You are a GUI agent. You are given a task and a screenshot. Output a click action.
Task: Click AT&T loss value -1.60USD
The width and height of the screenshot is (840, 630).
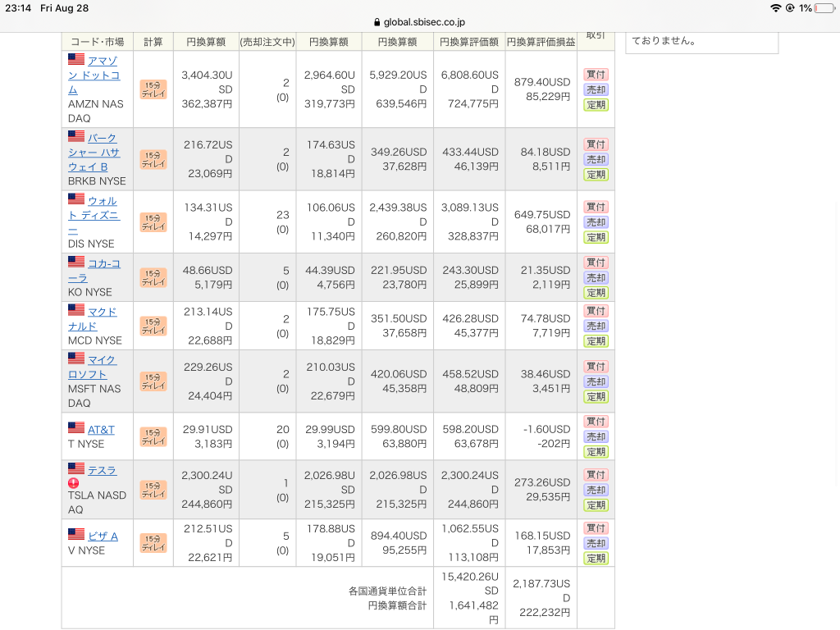pos(546,429)
